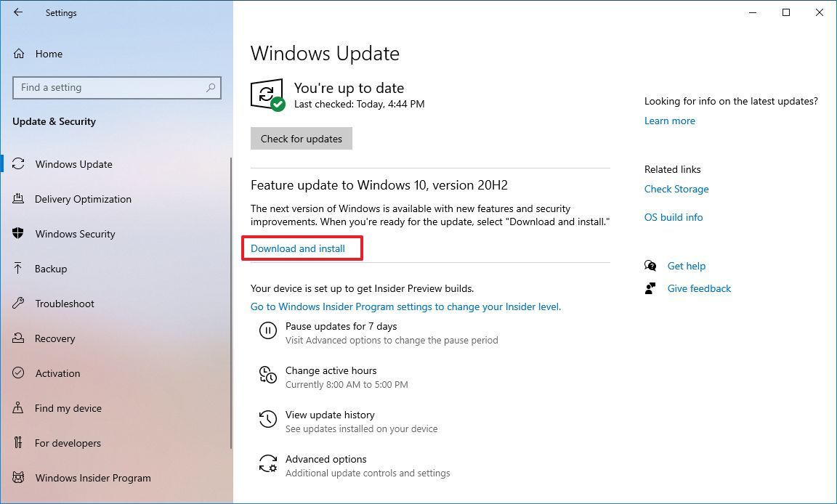Click the Advanced options gear icon

pyautogui.click(x=268, y=464)
